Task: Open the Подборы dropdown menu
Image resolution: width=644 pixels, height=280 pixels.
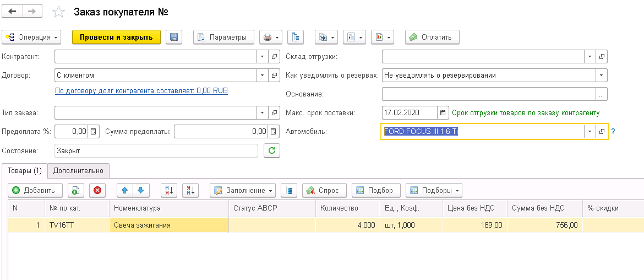Action: pos(434,190)
